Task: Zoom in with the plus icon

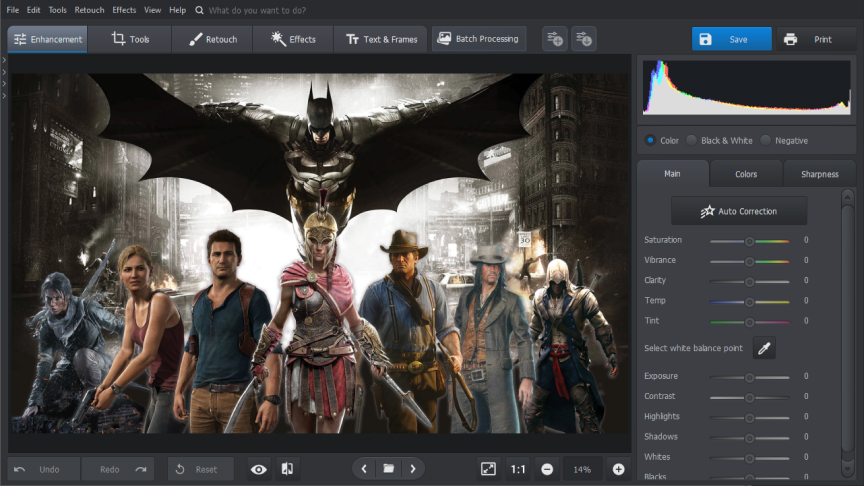Action: click(x=619, y=469)
